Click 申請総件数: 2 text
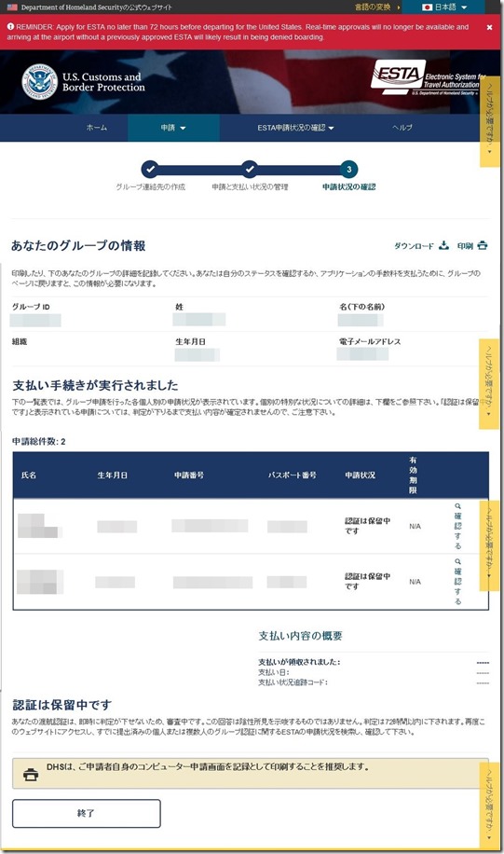Viewport: 504px width, 854px height. 38,441
